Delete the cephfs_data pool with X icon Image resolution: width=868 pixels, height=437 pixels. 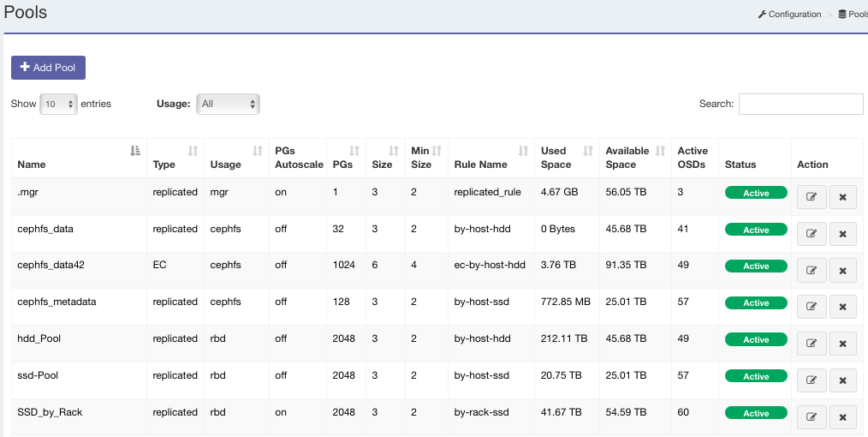(x=842, y=234)
